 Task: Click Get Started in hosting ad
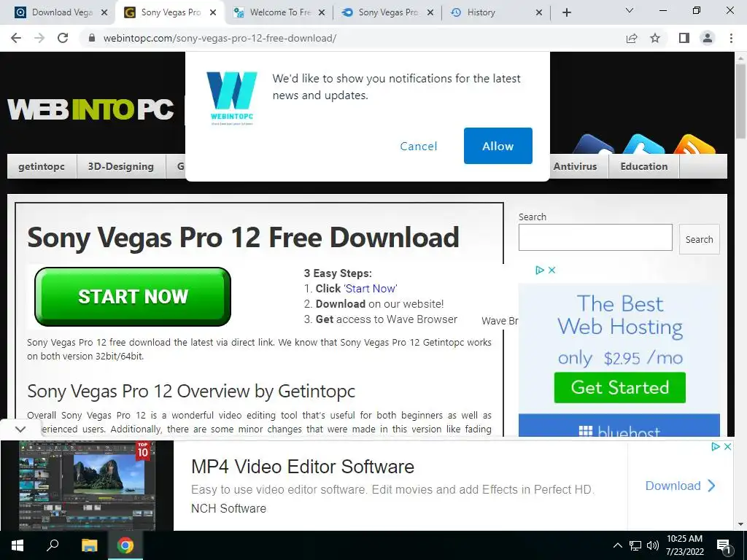(x=620, y=388)
